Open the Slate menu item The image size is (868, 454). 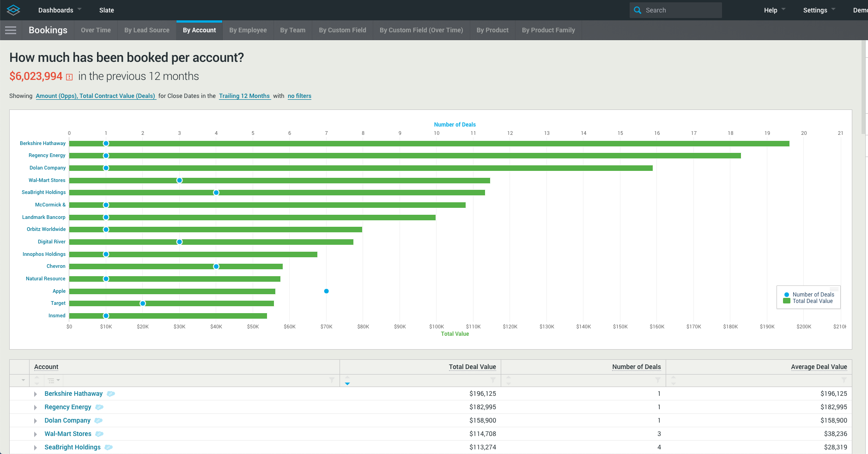106,10
